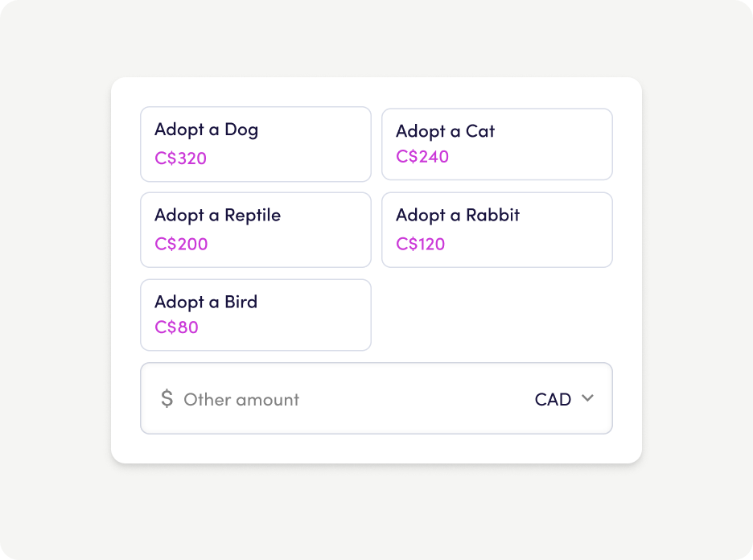Click the C$200 Reptile price
Screen dimensions: 753x560
coord(181,245)
